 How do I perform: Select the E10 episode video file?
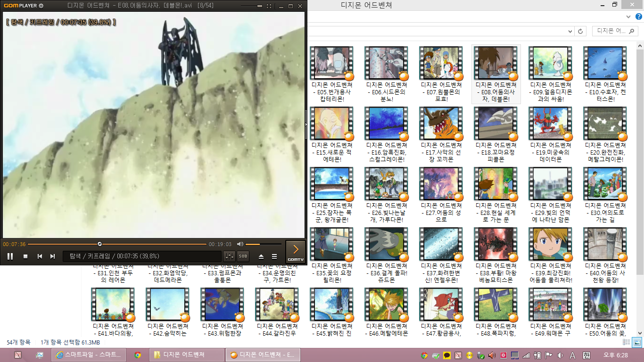605,74
